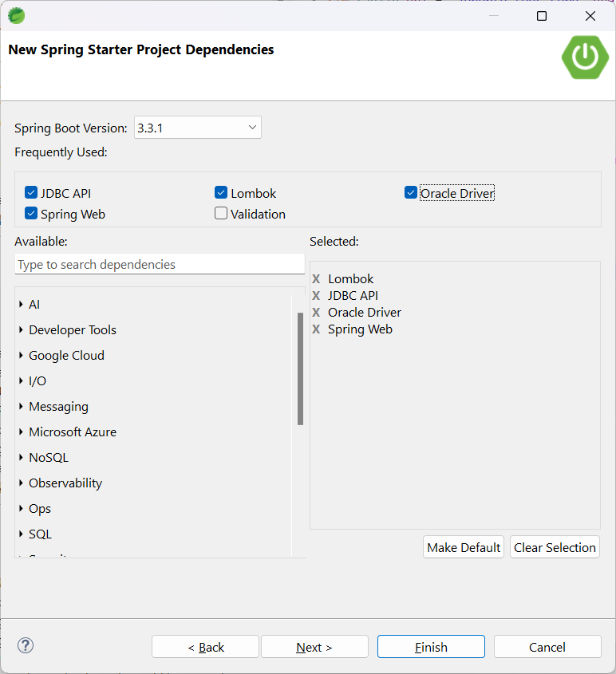The width and height of the screenshot is (616, 674).
Task: Expand the I/O category
Action: click(x=21, y=380)
